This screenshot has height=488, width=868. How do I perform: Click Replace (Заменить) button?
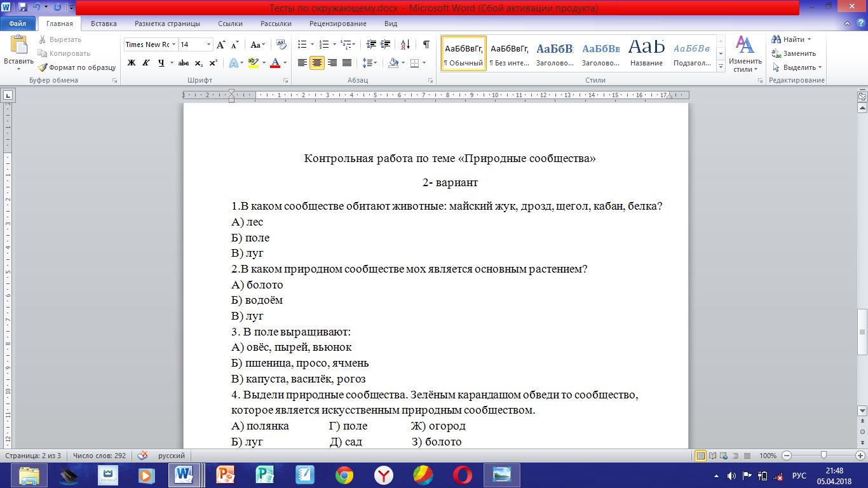coord(793,53)
